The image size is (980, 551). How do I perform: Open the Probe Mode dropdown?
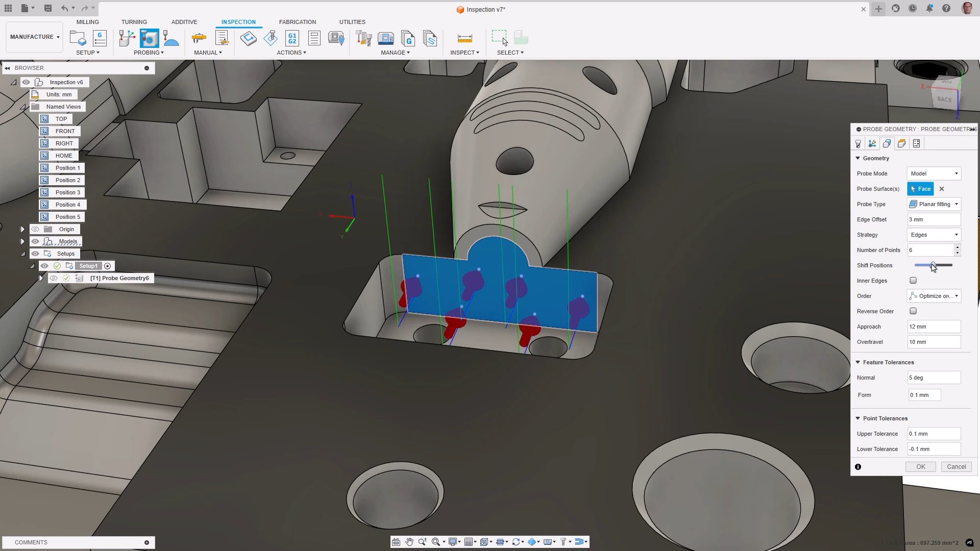point(934,173)
